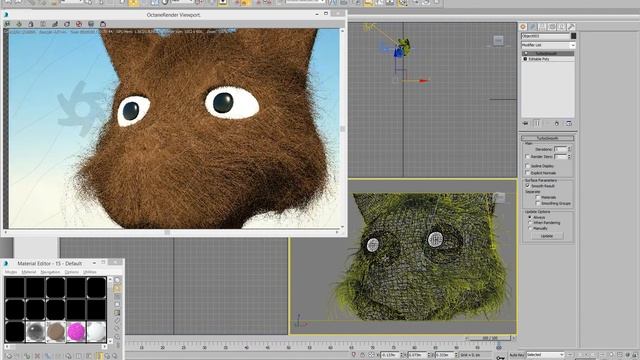The height and width of the screenshot is (360, 640).
Task: Click the ViewCube in the fur wireframe viewport
Action: (x=499, y=198)
